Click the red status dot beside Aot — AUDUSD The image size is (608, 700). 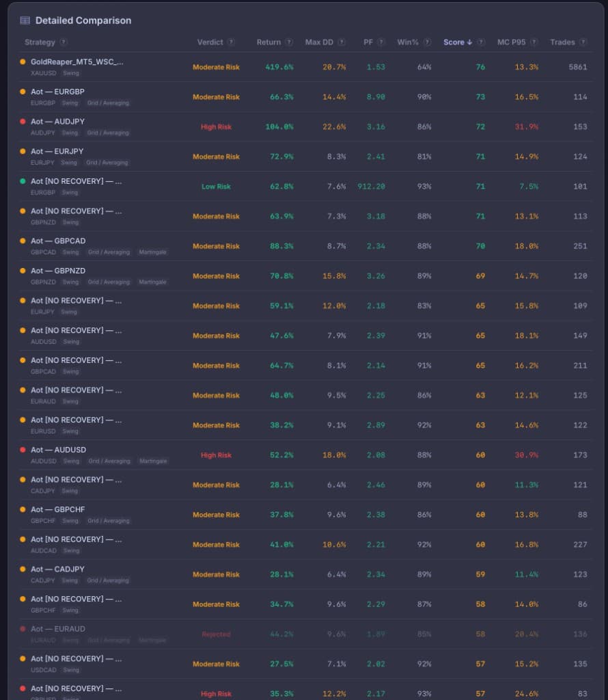23,450
